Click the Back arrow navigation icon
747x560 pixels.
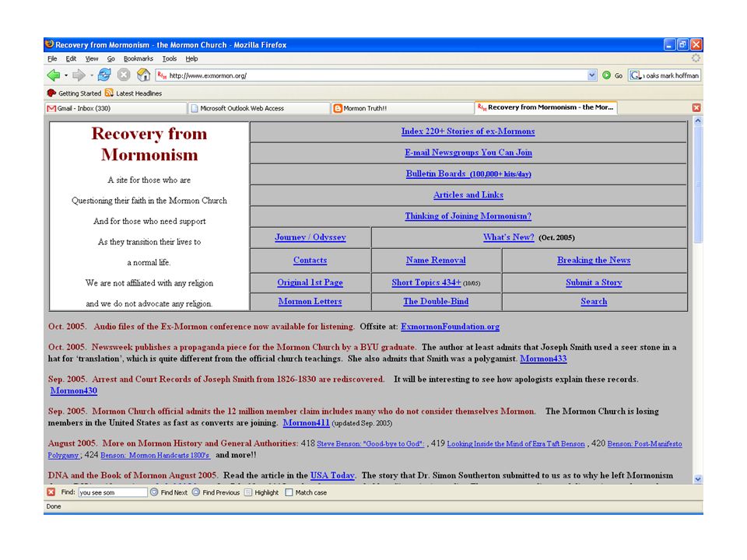[x=54, y=75]
